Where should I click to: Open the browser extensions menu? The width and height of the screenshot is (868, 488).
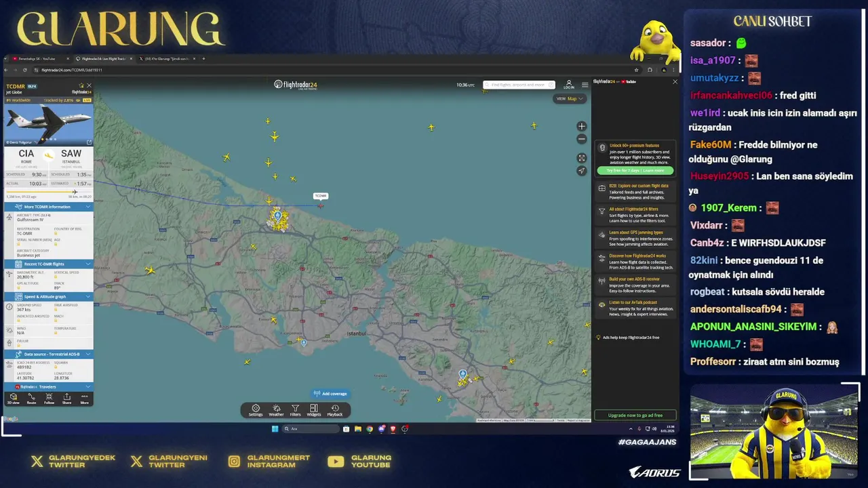pyautogui.click(x=650, y=70)
